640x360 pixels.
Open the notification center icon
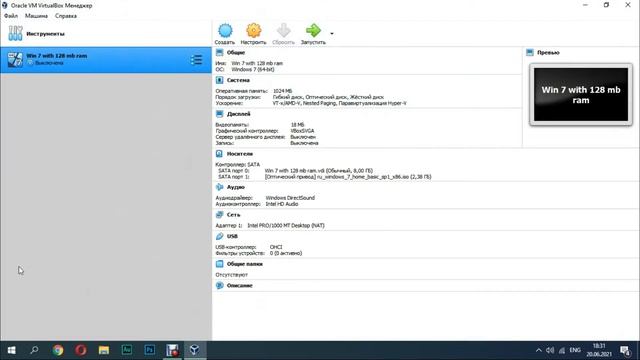click(625, 350)
